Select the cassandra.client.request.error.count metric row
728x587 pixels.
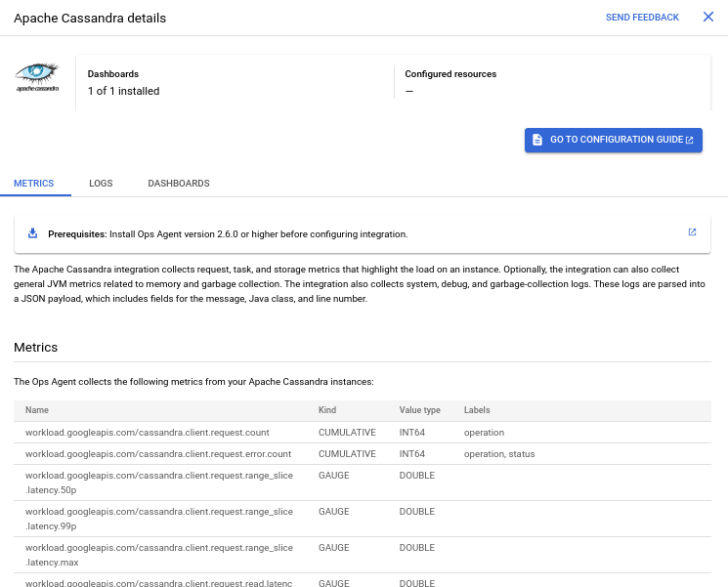click(158, 454)
